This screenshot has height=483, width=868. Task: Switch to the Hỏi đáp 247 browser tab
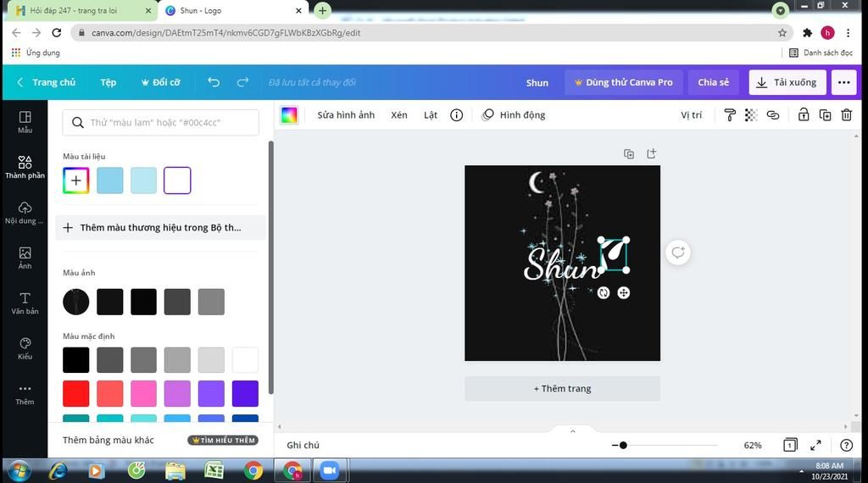pos(81,10)
